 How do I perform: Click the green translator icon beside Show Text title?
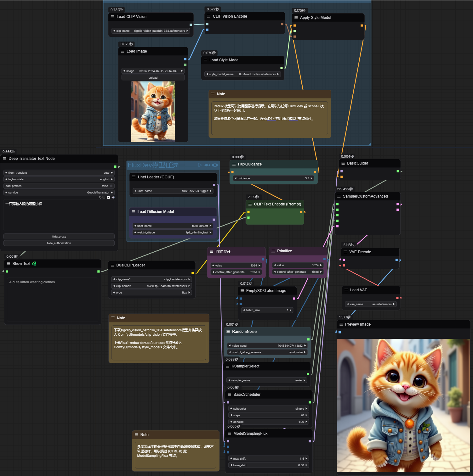(x=34, y=263)
